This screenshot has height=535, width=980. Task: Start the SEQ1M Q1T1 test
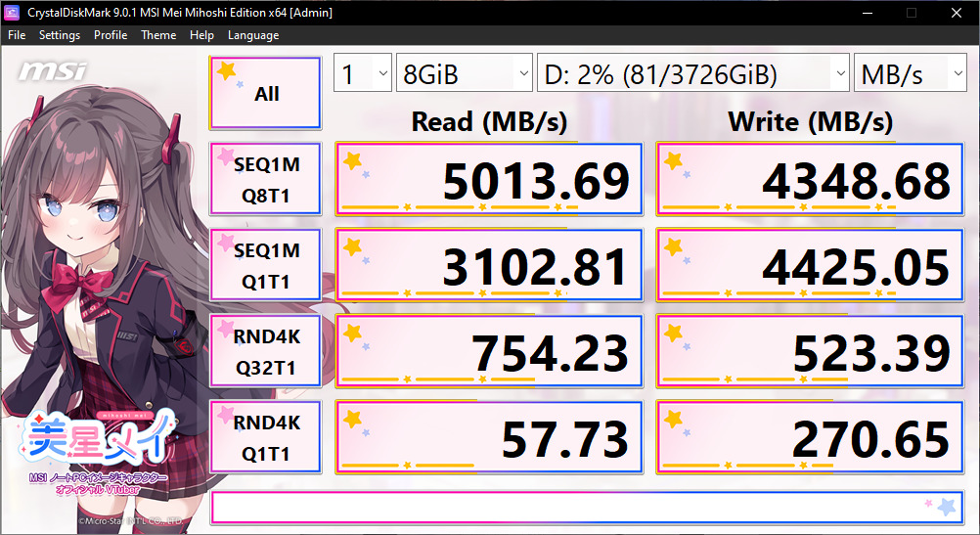[x=266, y=266]
